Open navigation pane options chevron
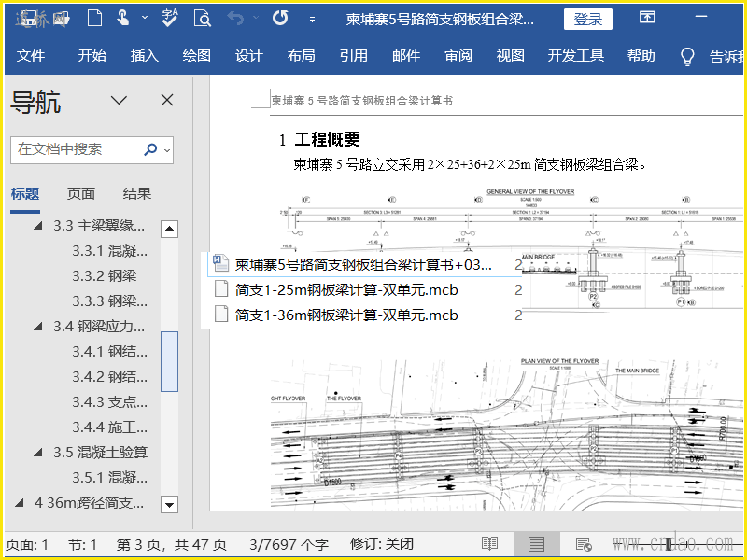This screenshot has height=560, width=747. [119, 100]
